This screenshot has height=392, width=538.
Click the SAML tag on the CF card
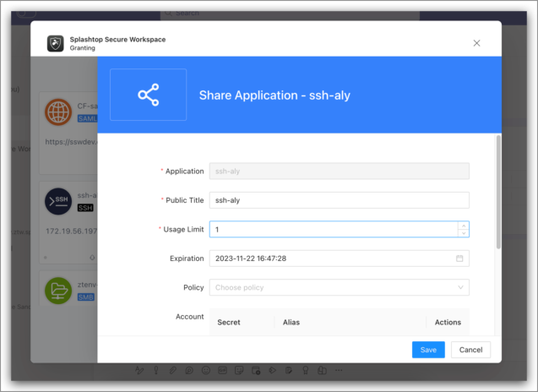pos(88,118)
